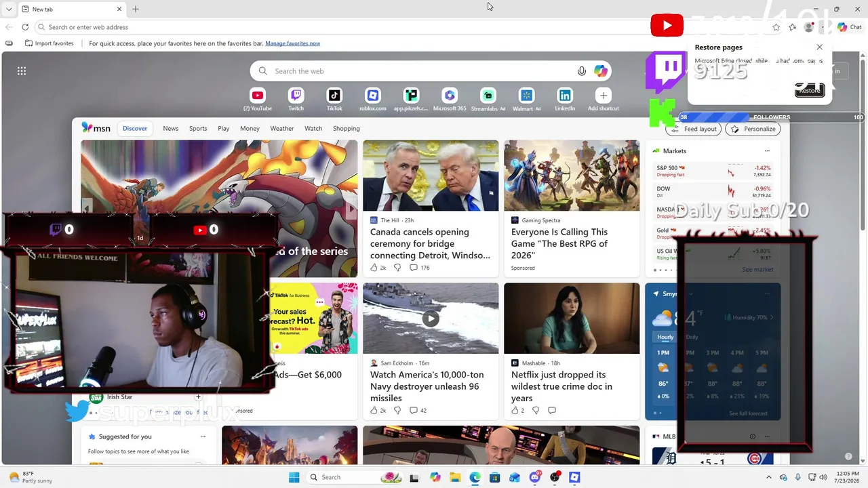The width and height of the screenshot is (868, 488).
Task: Play the Navy destroyer video thumbnail
Action: 431,318
